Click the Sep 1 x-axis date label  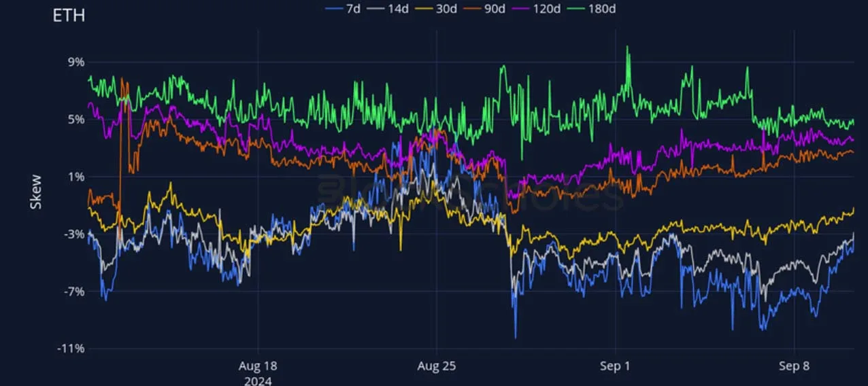click(616, 366)
